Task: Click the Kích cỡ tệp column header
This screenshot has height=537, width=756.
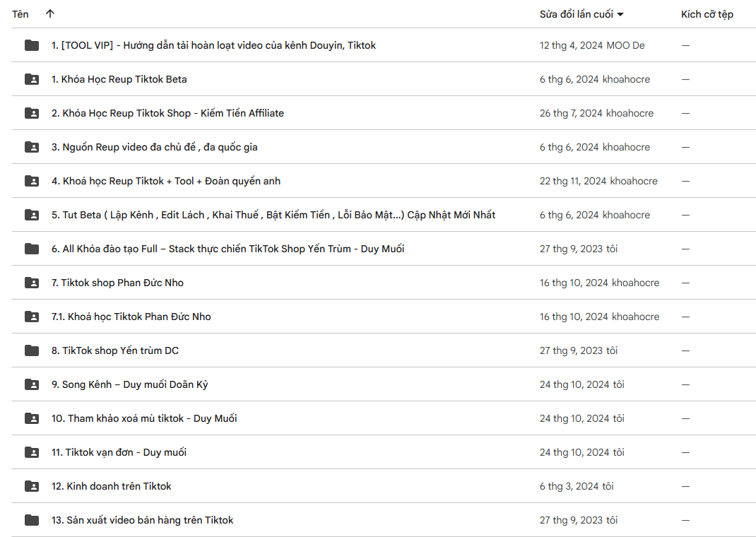Action: click(707, 14)
